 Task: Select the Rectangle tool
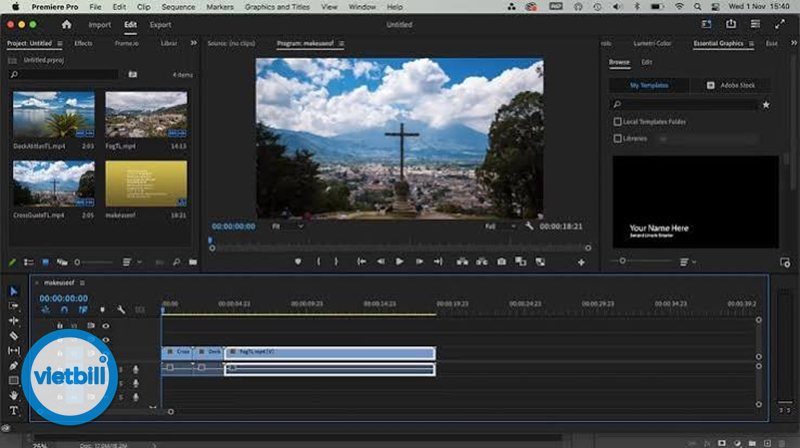point(14,380)
